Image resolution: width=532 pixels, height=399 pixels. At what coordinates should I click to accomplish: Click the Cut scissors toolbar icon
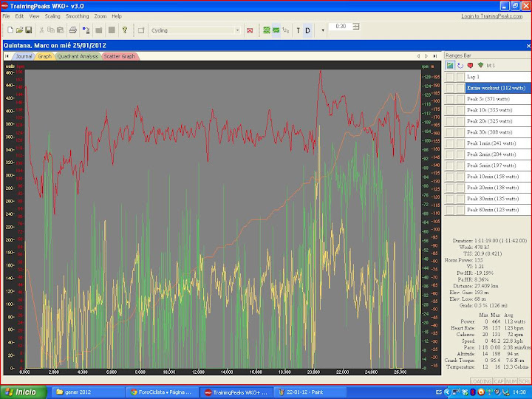(x=41, y=30)
